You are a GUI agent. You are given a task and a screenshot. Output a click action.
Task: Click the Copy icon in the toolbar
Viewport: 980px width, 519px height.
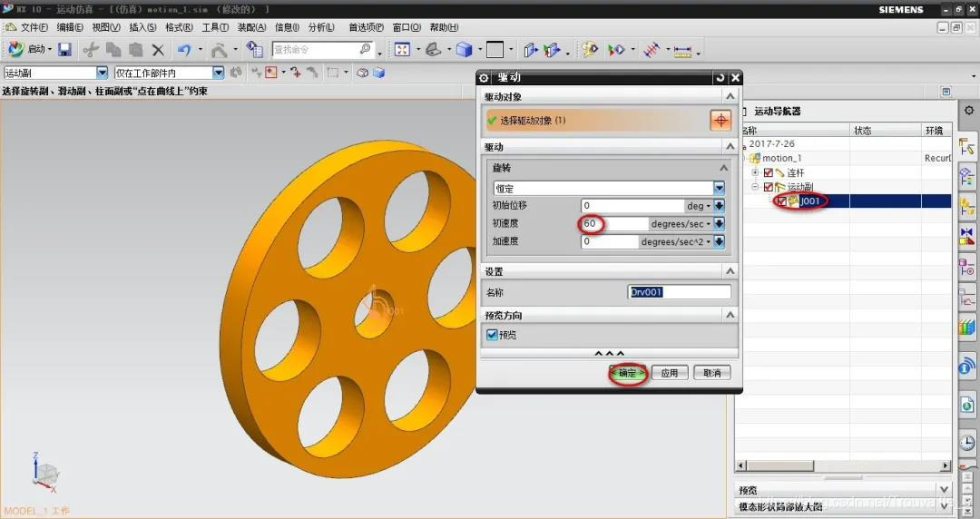click(x=113, y=49)
